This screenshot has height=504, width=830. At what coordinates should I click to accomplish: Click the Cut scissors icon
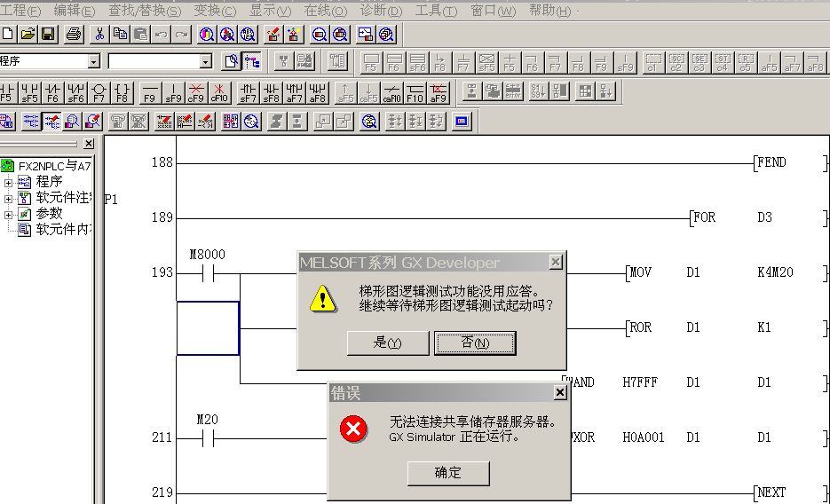(x=99, y=35)
